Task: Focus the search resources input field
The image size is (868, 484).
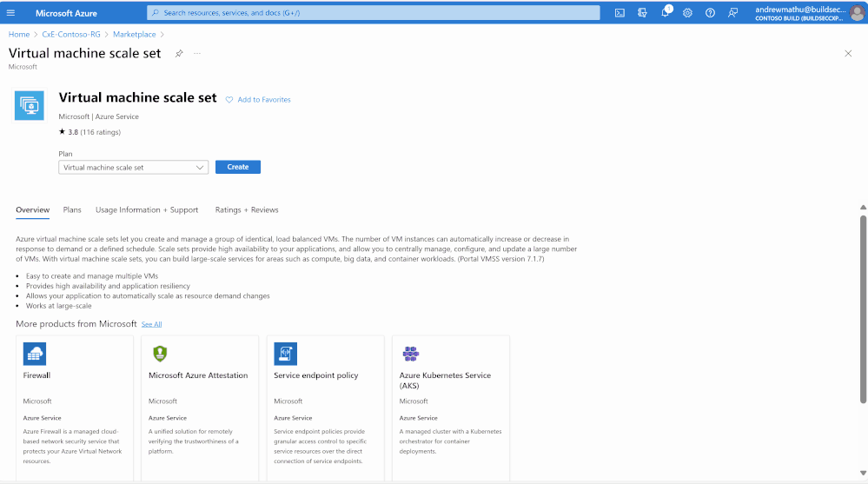Action: click(374, 13)
